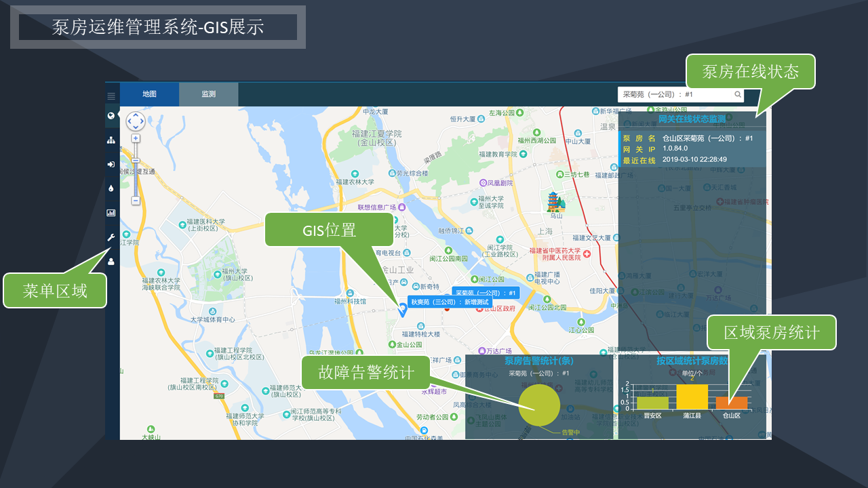Viewport: 868px width, 488px height.
Task: Select the 采菊苑（一公司）：#1 map label
Action: click(486, 293)
